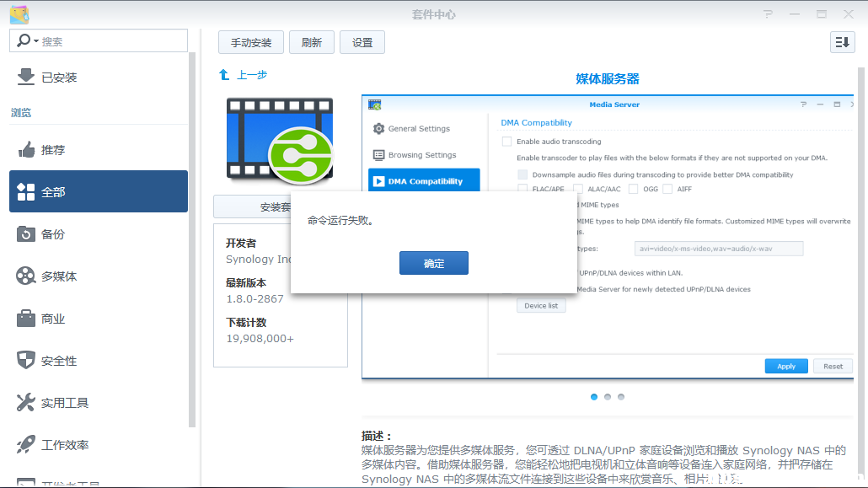Click the download tray icon beside 已安装
This screenshot has width=868, height=488.
pyautogui.click(x=25, y=77)
